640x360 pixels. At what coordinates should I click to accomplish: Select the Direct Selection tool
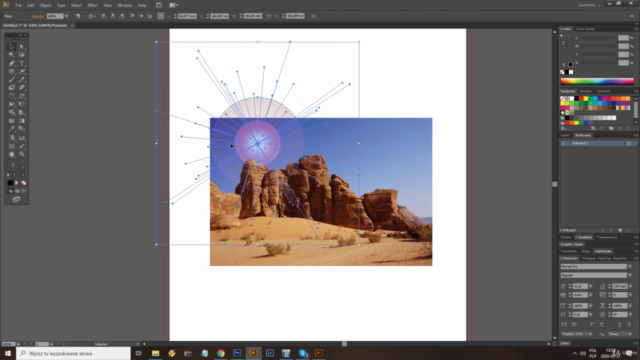[x=22, y=47]
